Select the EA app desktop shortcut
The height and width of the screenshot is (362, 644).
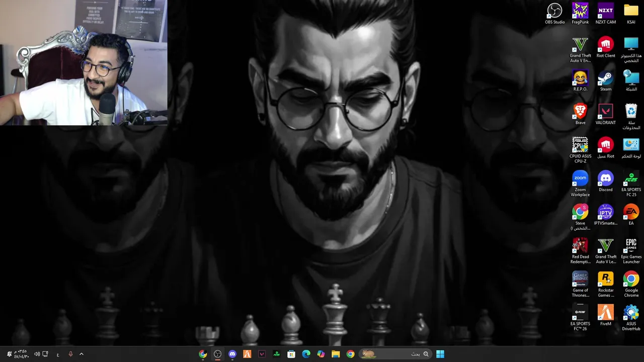(631, 215)
